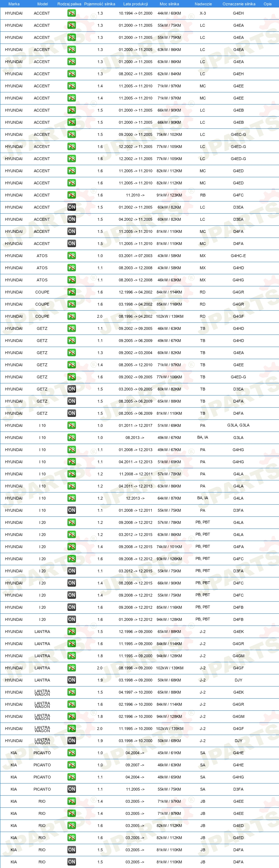Select the '77kW / 106KM' power cell
279x868 pixels.
(169, 377)
